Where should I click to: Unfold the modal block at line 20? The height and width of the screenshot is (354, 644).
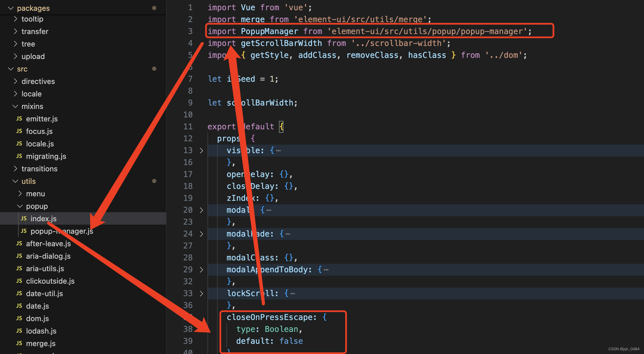tap(201, 210)
